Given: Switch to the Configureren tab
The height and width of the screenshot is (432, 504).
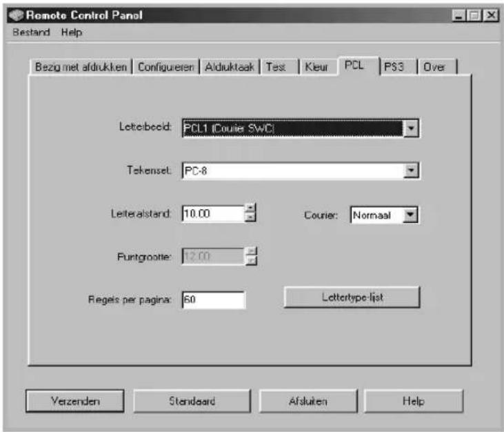Looking at the screenshot, I should click(x=166, y=67).
